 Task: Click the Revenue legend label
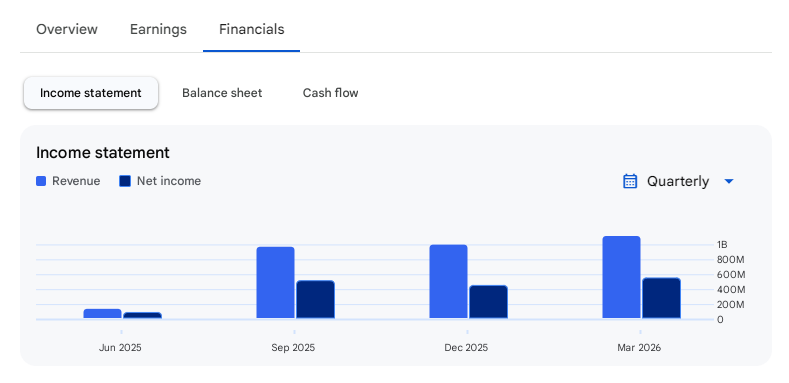76,181
